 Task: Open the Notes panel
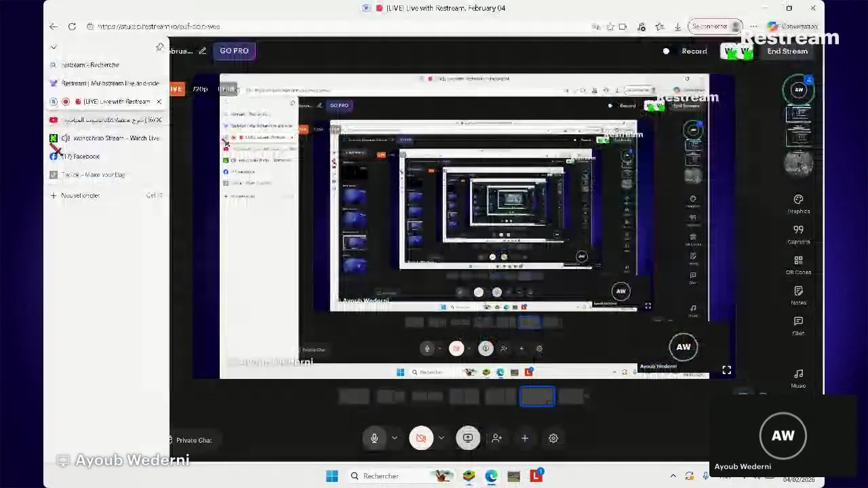[x=798, y=296]
